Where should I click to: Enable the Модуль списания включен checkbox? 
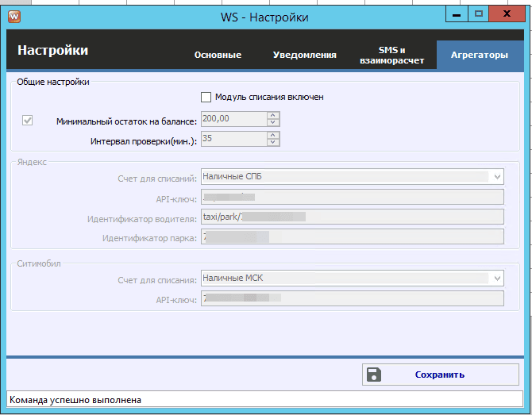(206, 98)
